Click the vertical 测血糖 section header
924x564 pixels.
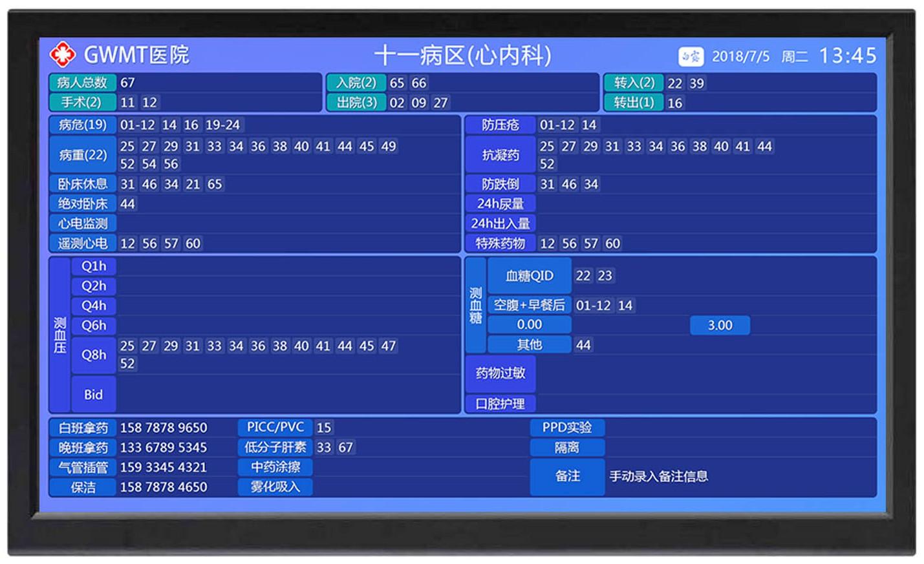click(475, 305)
